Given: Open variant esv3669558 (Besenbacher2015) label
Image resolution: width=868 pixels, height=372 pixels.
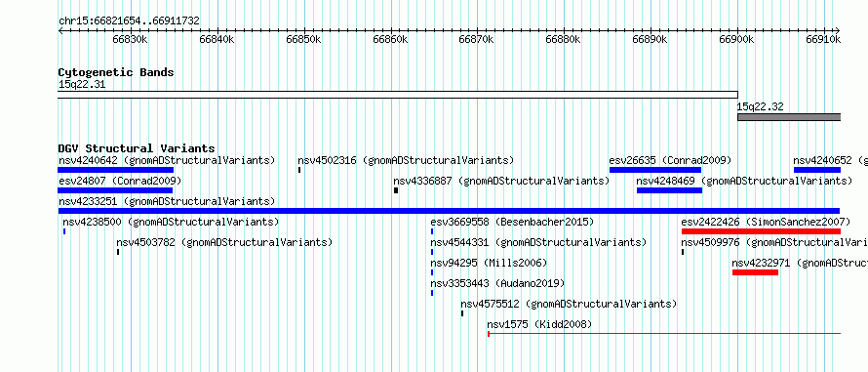Looking at the screenshot, I should [512, 223].
